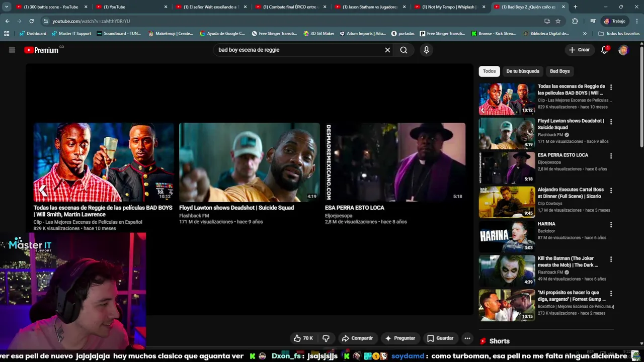644x362 pixels.
Task: Open options menu for Floyd Lawton sidebar video
Action: [x=611, y=122]
